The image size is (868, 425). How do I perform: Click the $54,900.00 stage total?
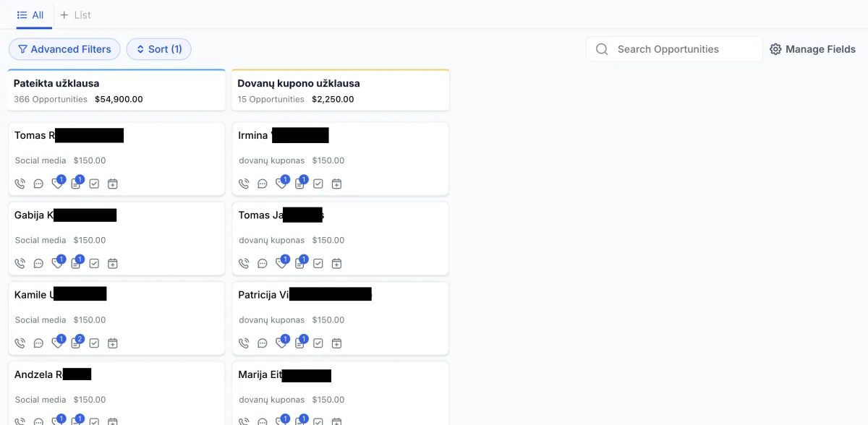(x=119, y=99)
